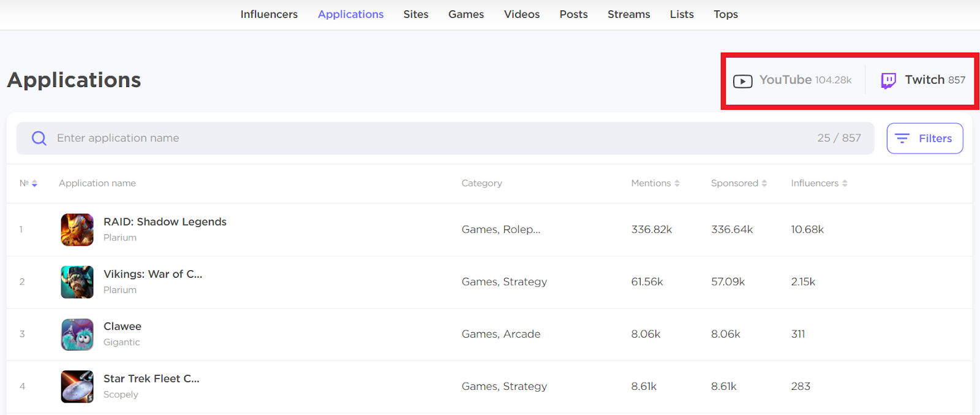The height and width of the screenshot is (415, 980).
Task: Click the 311 influencers value
Action: (x=798, y=334)
